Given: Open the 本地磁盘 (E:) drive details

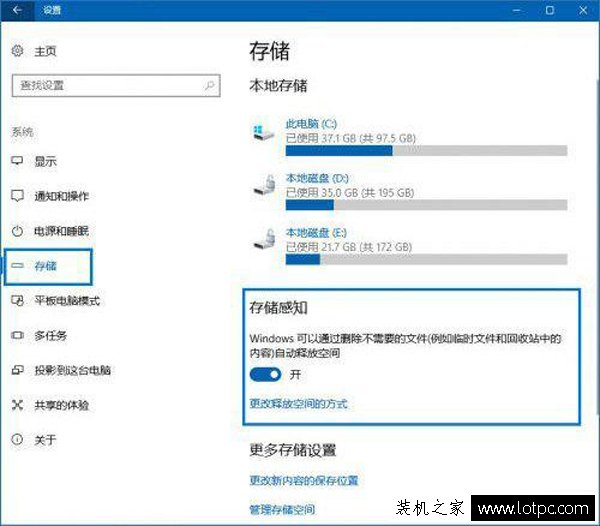Looking at the screenshot, I should tap(316, 233).
